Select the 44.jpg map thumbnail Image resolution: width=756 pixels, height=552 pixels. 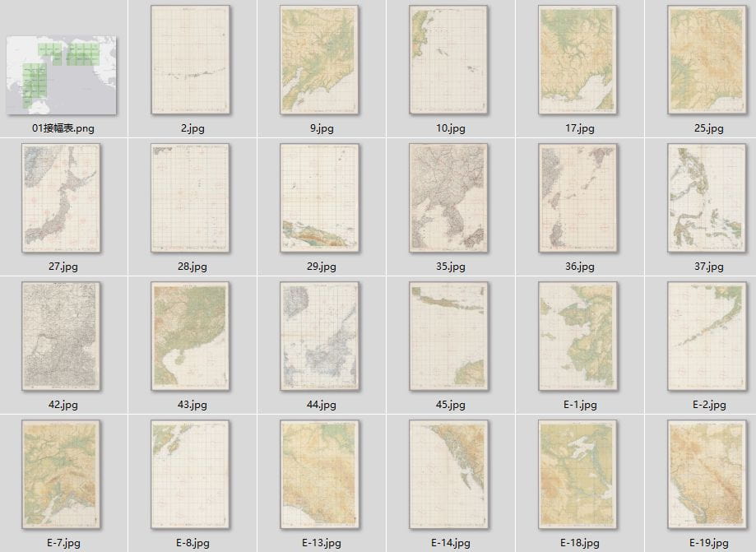click(320, 336)
